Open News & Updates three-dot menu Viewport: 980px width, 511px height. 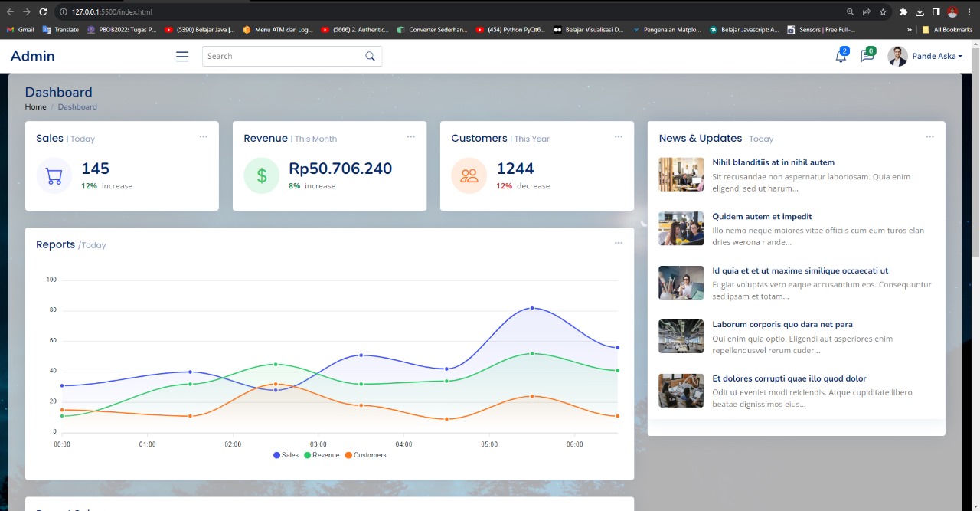coord(929,136)
